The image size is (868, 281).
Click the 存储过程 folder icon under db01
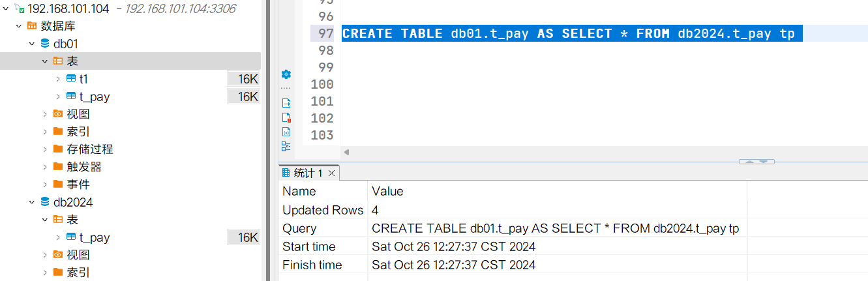tap(58, 149)
